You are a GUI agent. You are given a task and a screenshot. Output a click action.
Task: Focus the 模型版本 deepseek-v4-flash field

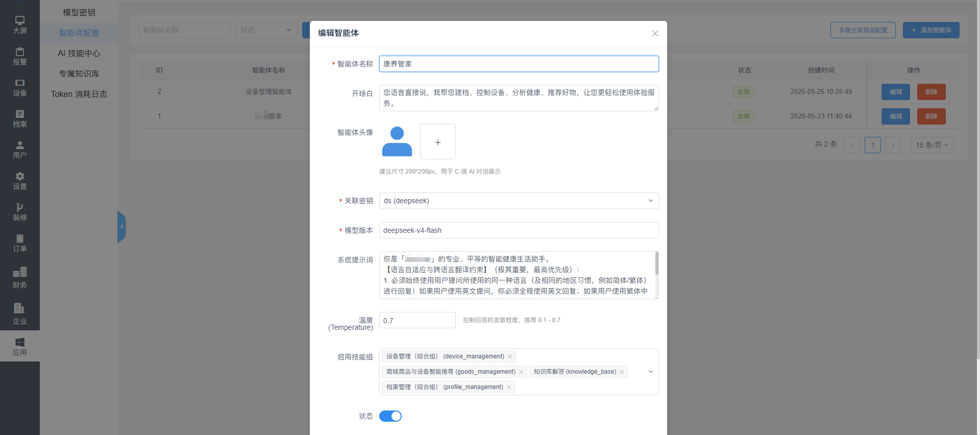519,230
